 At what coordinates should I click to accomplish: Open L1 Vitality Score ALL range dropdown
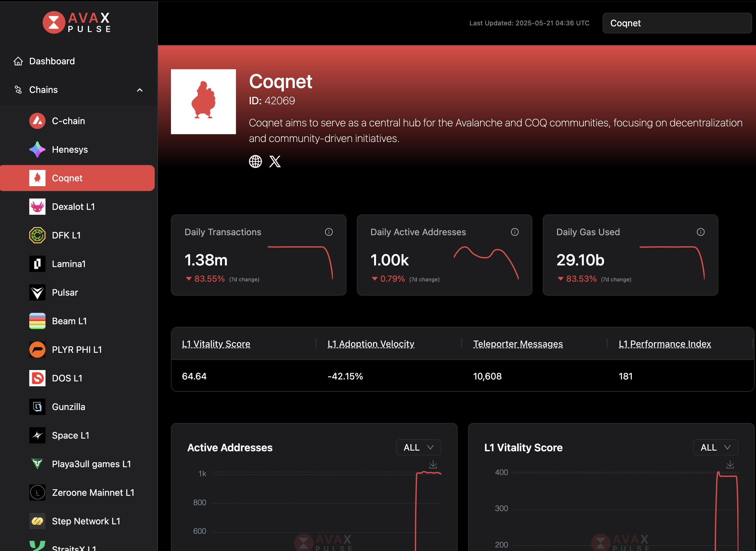[715, 448]
